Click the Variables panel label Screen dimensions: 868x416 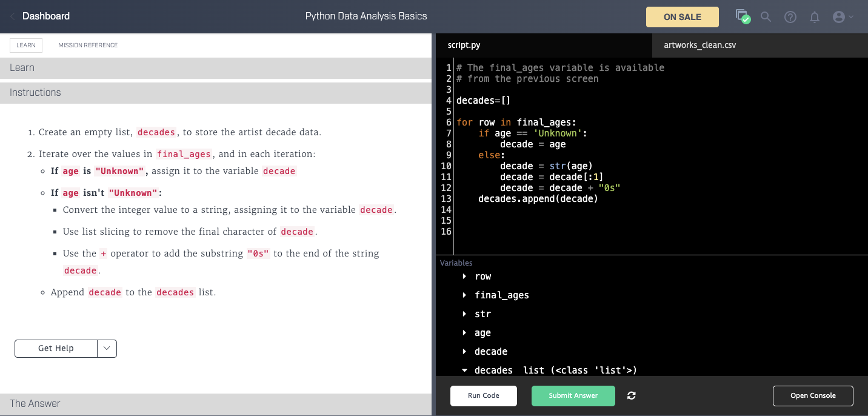pos(456,263)
